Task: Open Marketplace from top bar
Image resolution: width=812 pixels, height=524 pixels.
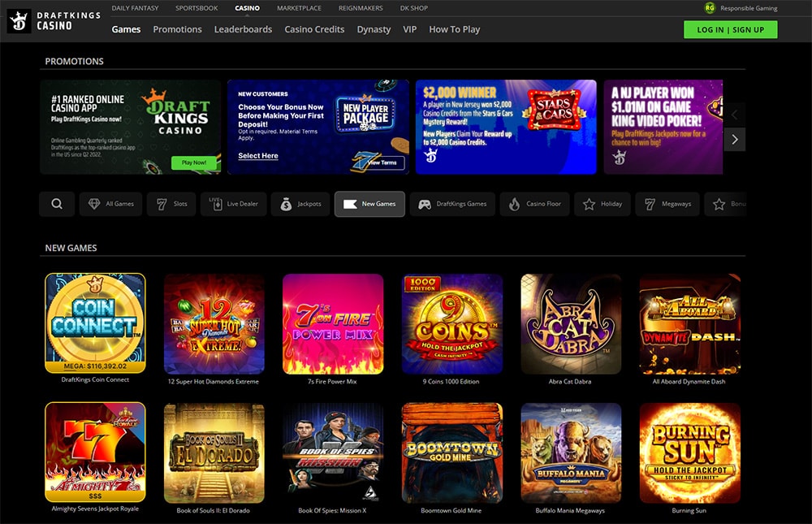Action: 300,8
